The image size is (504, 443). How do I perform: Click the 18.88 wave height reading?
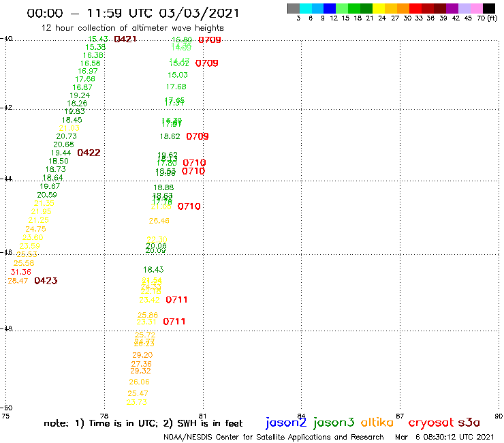coord(163,187)
